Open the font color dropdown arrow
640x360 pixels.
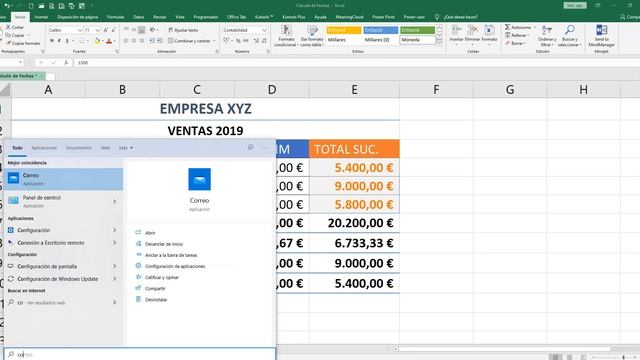tap(114, 41)
